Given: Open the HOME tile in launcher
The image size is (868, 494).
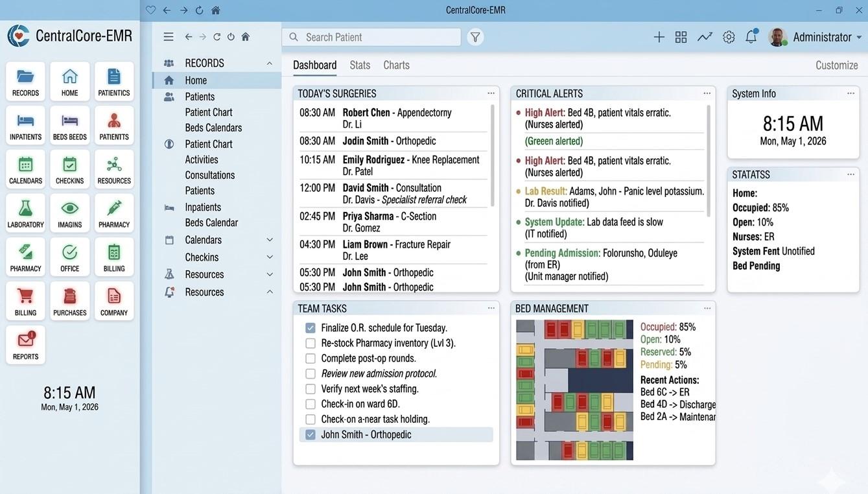Looking at the screenshot, I should pyautogui.click(x=70, y=81).
